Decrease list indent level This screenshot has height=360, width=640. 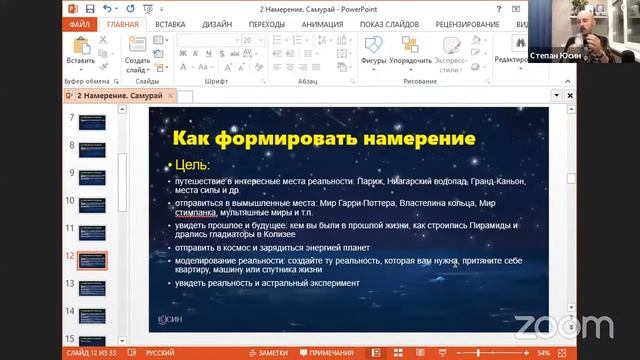coord(277,53)
